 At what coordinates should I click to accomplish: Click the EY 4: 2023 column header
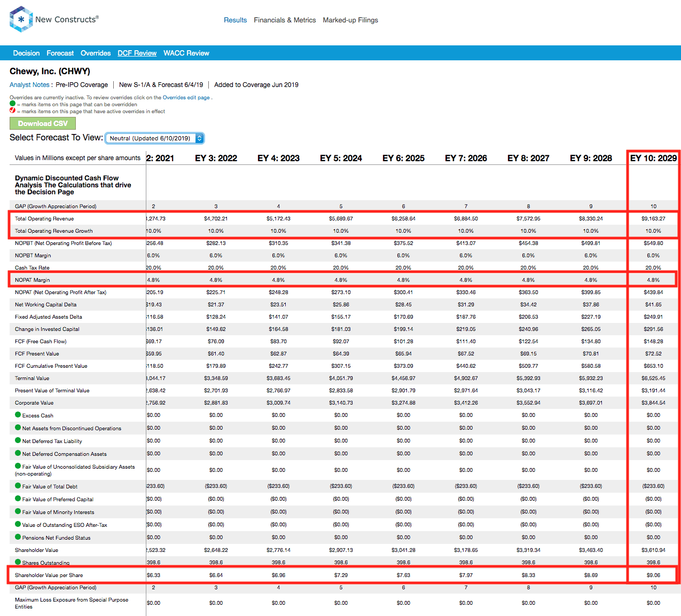tap(278, 158)
